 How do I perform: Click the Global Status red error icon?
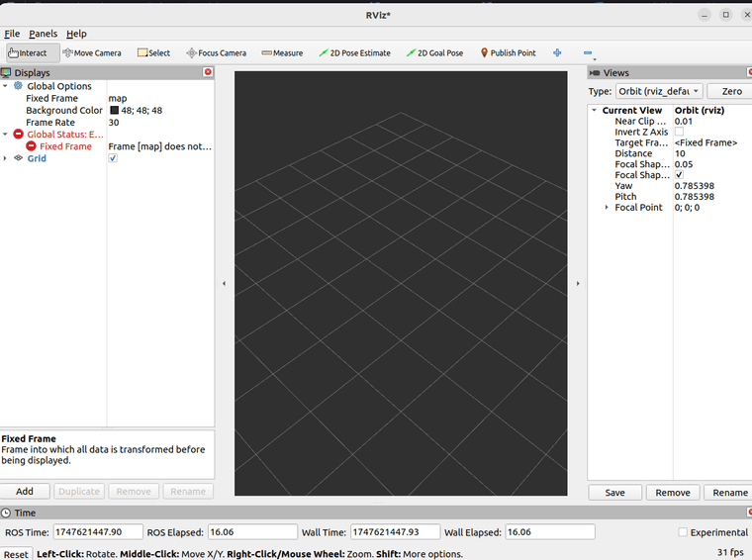(18, 135)
